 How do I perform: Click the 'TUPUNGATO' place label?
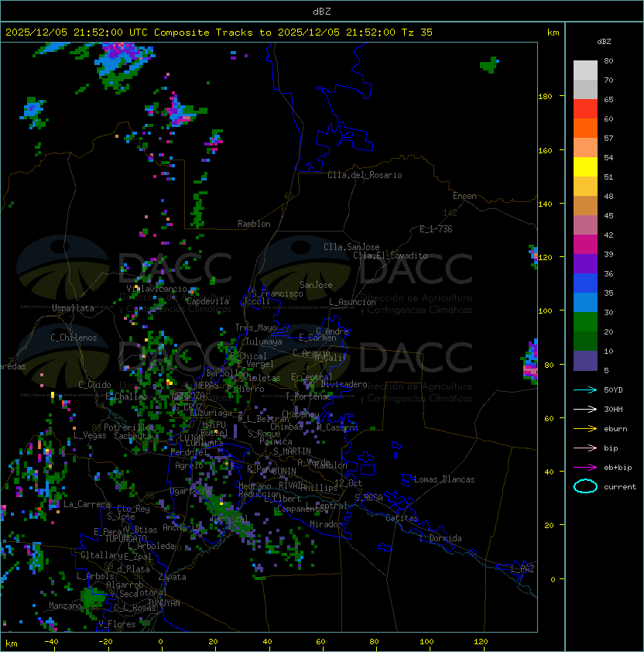(x=125, y=538)
